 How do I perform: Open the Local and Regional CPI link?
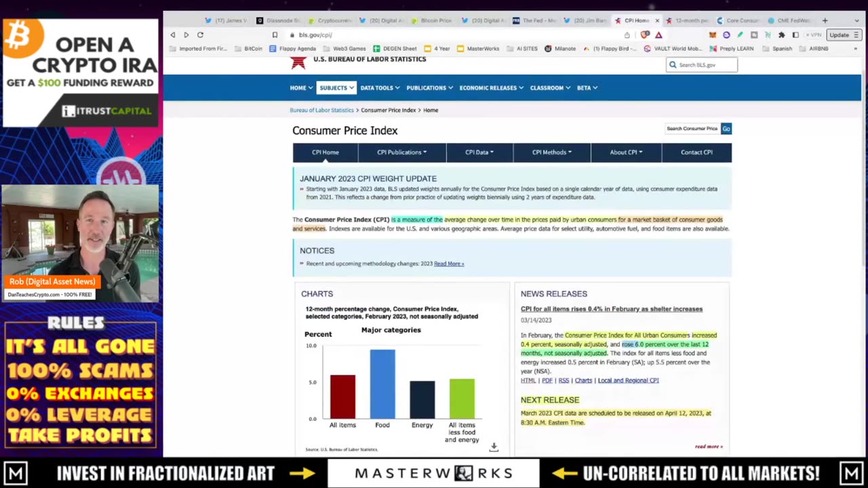pos(629,380)
